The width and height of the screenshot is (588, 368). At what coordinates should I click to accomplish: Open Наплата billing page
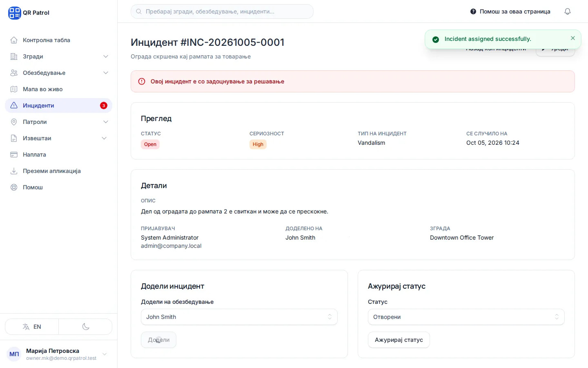pyautogui.click(x=58, y=155)
